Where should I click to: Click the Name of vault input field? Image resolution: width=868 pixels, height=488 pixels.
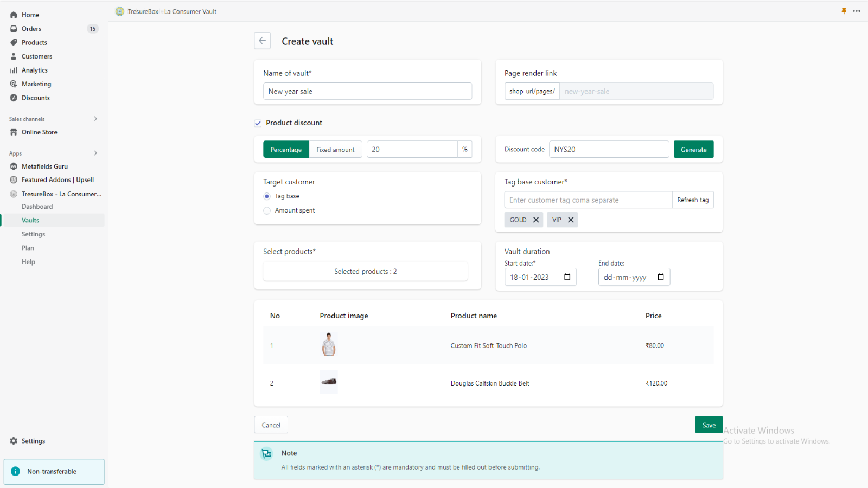tap(367, 91)
